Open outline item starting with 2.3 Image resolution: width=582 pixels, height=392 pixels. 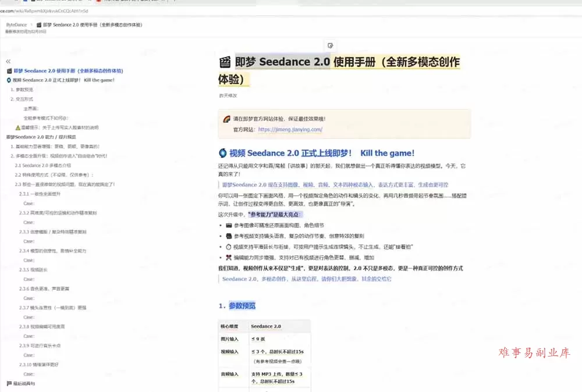click(x=65, y=184)
